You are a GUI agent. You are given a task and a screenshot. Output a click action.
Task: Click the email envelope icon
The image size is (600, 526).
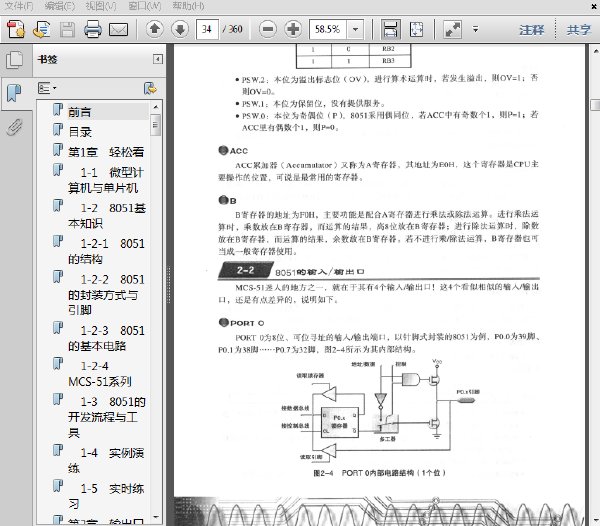click(119, 29)
